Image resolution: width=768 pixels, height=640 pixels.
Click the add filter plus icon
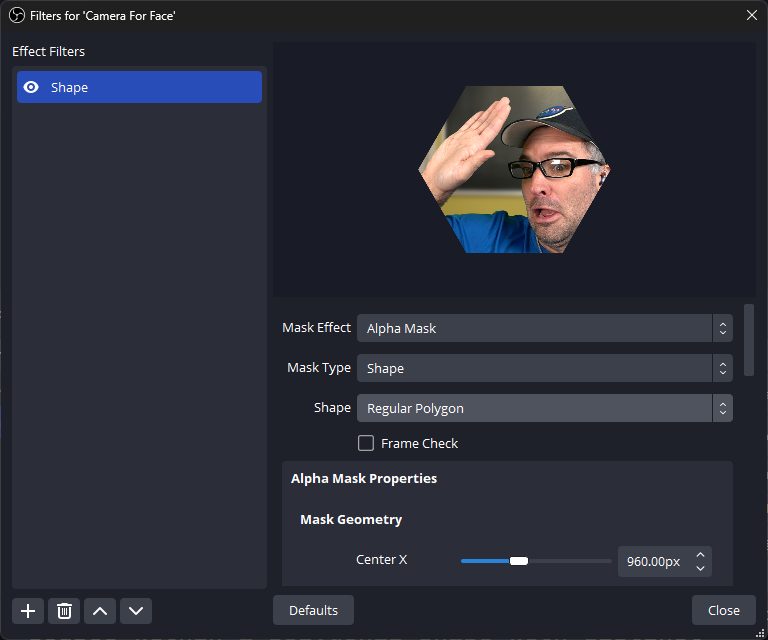coord(28,611)
